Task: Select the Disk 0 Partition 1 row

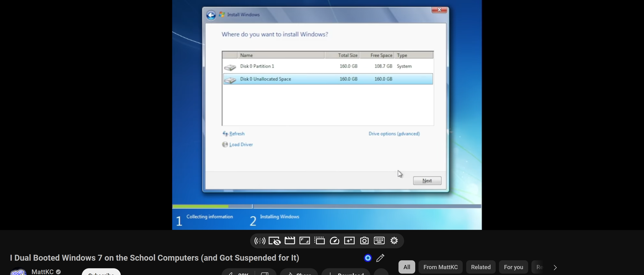Action: 328,66
